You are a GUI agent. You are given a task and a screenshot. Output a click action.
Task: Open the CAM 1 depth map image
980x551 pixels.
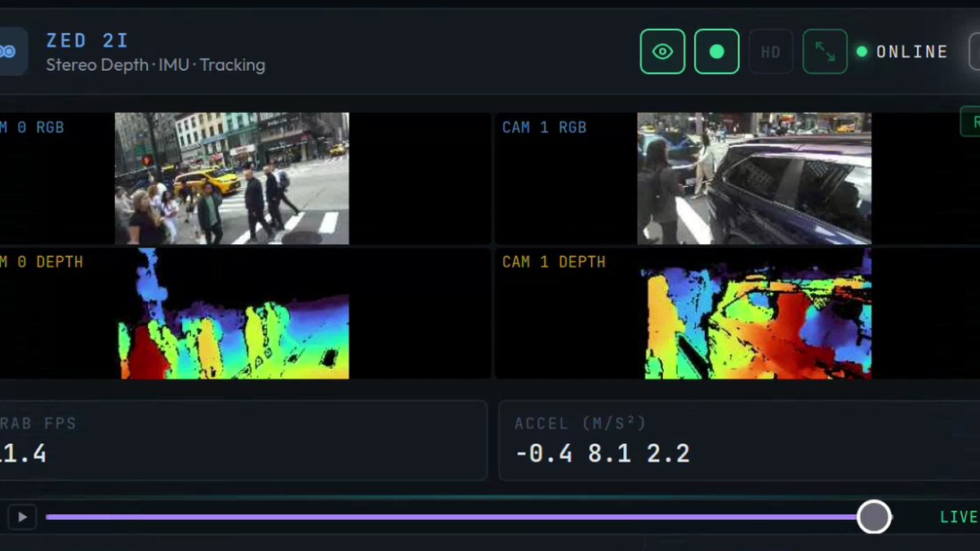coord(755,313)
